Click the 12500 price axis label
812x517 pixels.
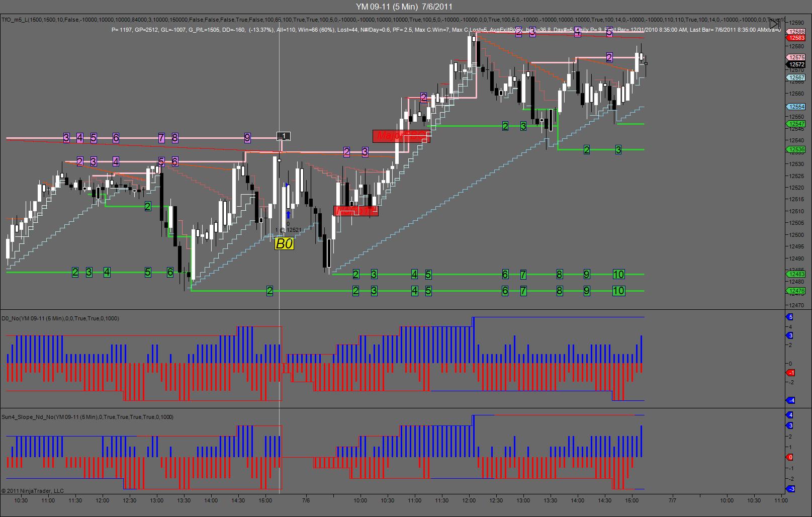click(x=796, y=235)
